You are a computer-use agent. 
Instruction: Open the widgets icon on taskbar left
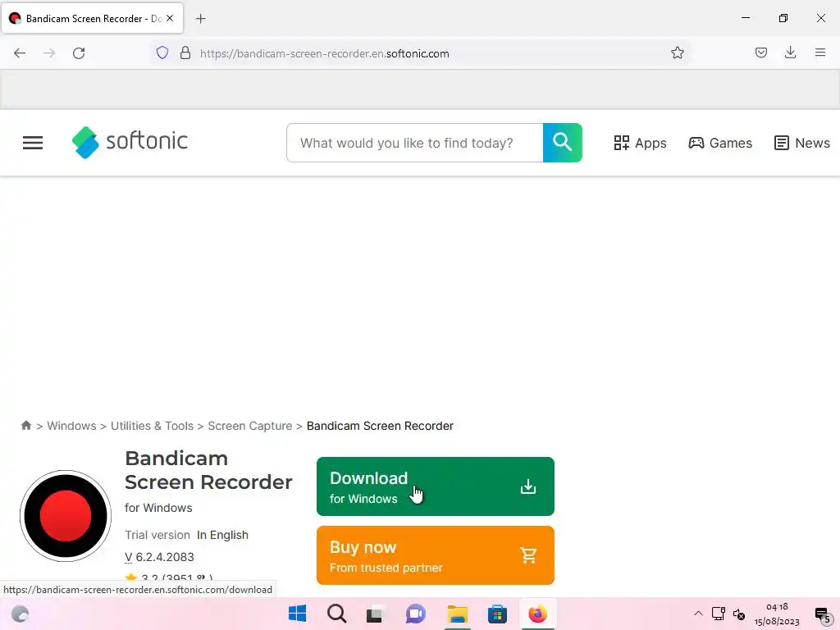point(20,614)
